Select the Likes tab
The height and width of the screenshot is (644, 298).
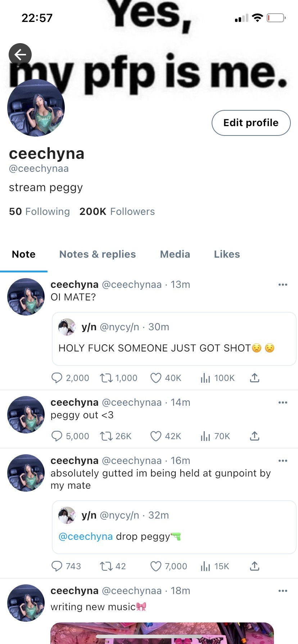pyautogui.click(x=227, y=254)
